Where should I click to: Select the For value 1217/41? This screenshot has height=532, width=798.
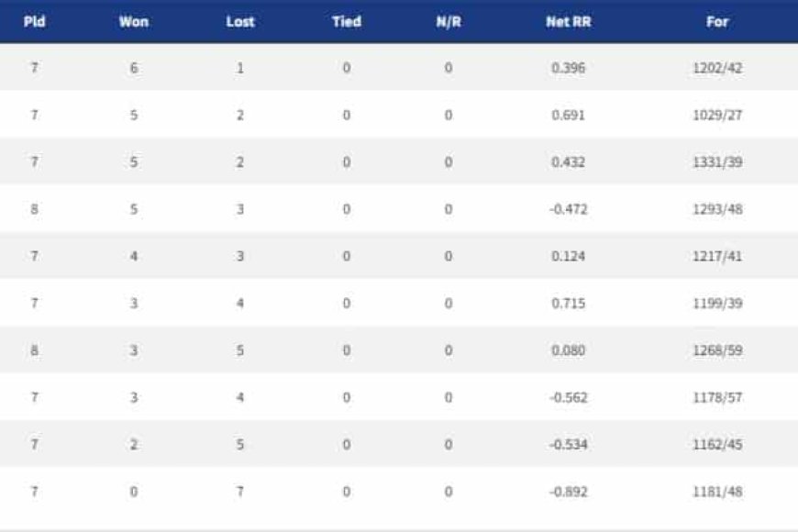[x=717, y=256]
